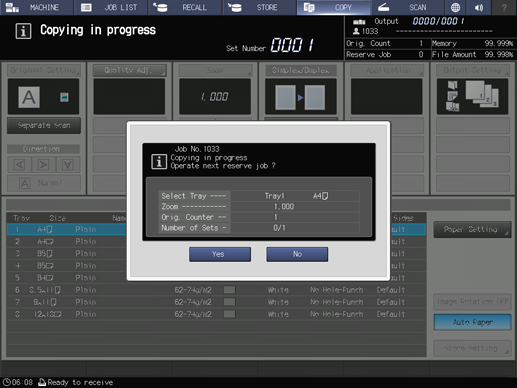Viewport: 517px width, 388px height.
Task: Toggle Separate Scan mode
Action: pos(44,126)
